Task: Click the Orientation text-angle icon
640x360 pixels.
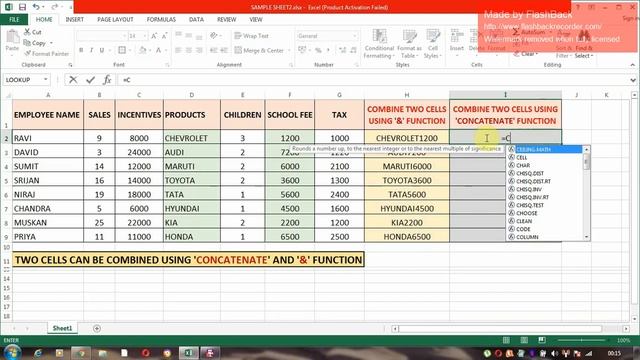Action: [x=213, y=36]
